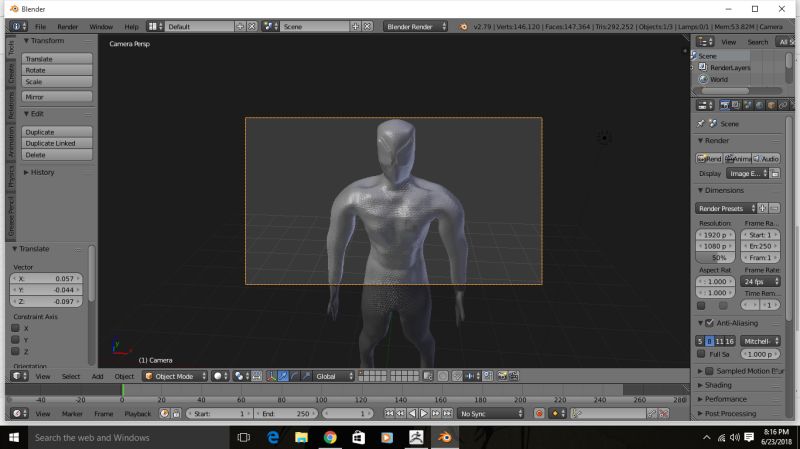Select the Render Layers properties tab icon
This screenshot has width=800, height=449.
click(x=736, y=105)
